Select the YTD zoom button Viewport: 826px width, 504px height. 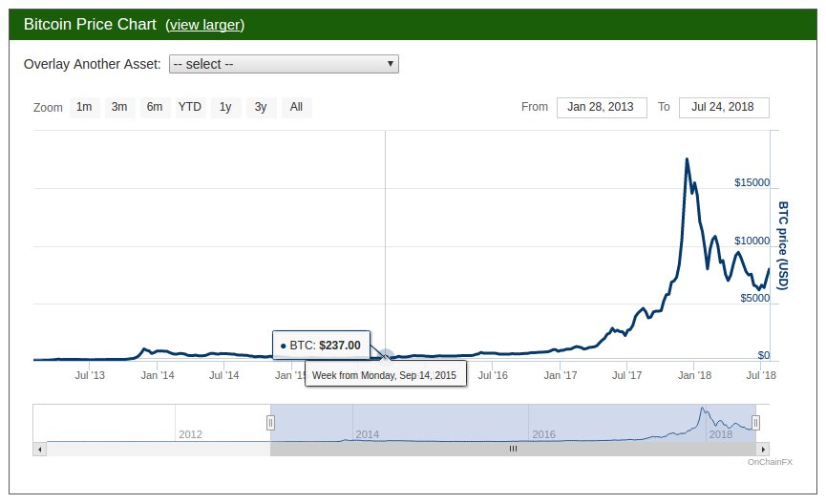click(190, 107)
